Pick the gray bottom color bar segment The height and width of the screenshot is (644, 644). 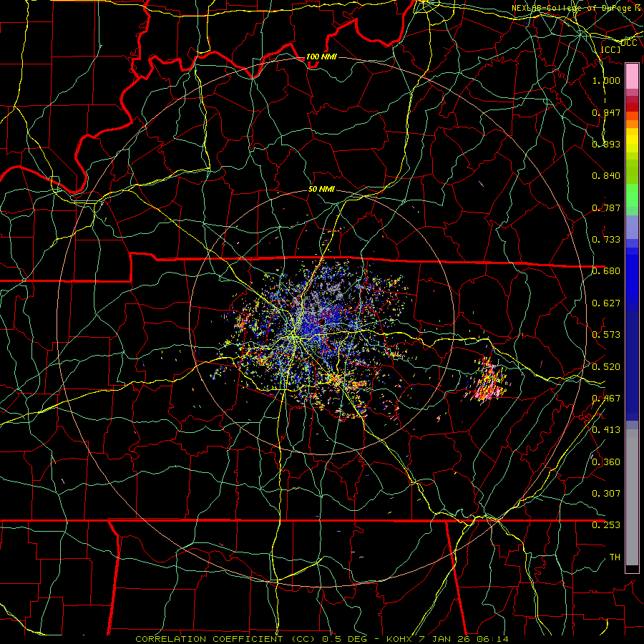632,497
